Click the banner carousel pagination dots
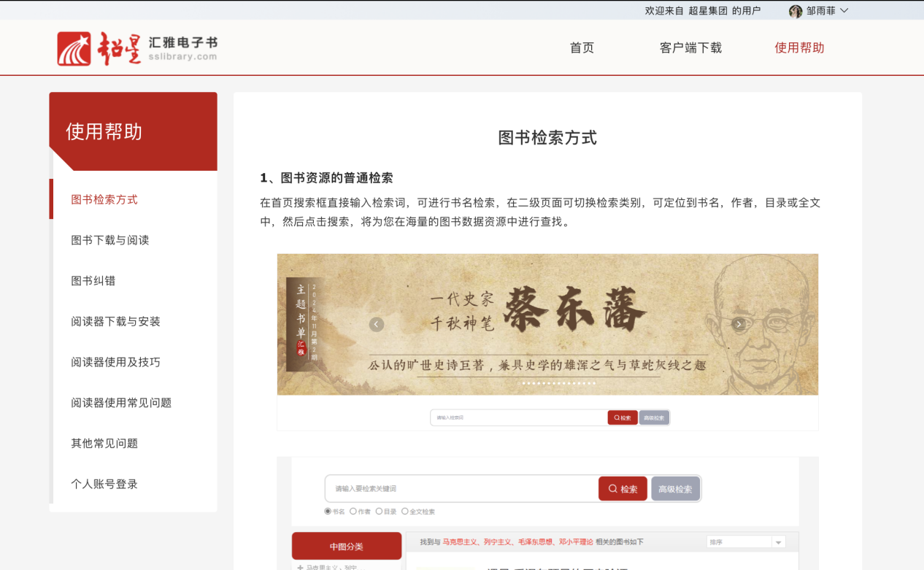The height and width of the screenshot is (570, 924). [557, 383]
